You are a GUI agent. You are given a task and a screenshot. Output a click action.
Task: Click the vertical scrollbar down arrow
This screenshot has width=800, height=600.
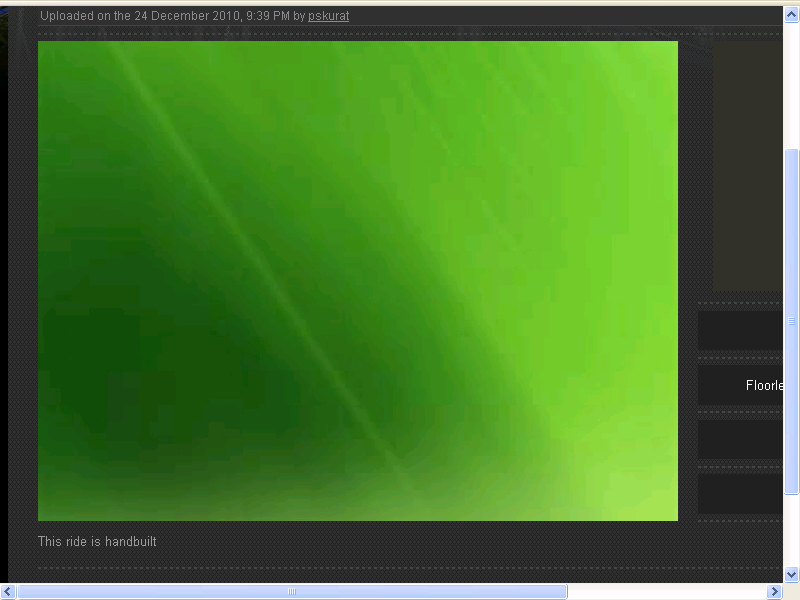pyautogui.click(x=791, y=574)
